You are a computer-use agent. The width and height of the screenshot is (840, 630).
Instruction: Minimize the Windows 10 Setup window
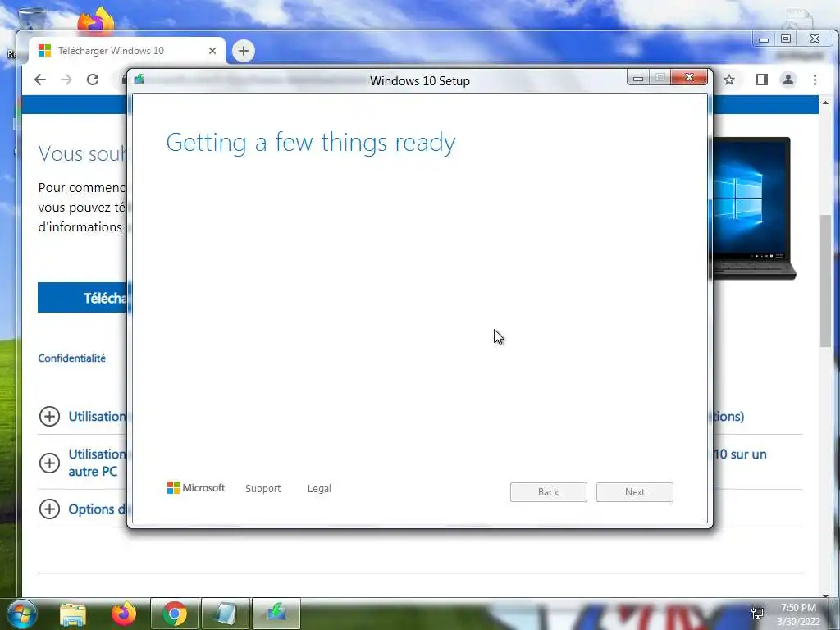click(x=638, y=78)
